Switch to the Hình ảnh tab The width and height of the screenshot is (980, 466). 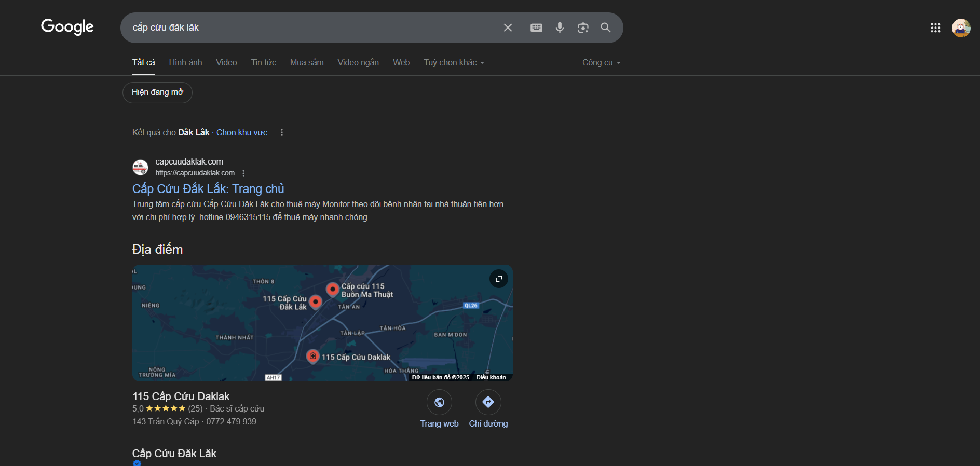click(185, 62)
